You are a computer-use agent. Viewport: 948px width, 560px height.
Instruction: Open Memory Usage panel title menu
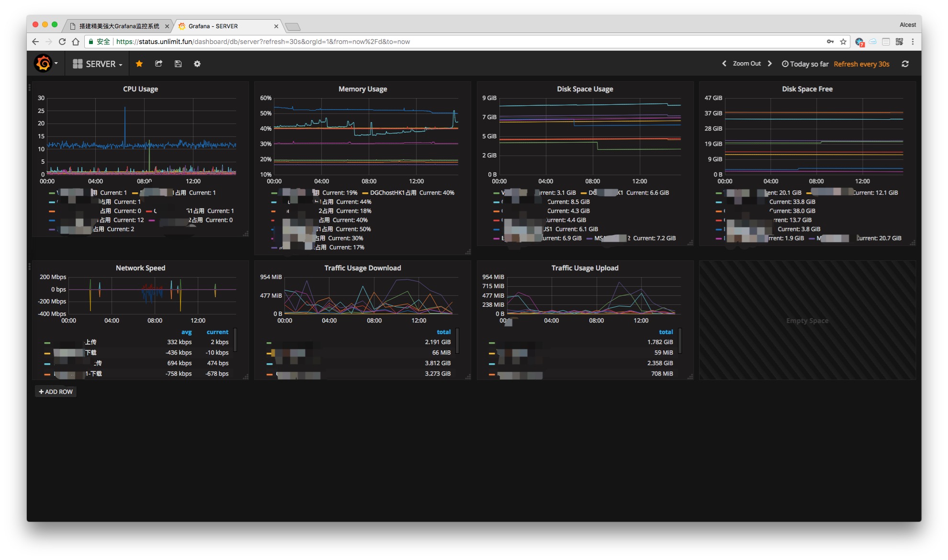[x=362, y=89]
